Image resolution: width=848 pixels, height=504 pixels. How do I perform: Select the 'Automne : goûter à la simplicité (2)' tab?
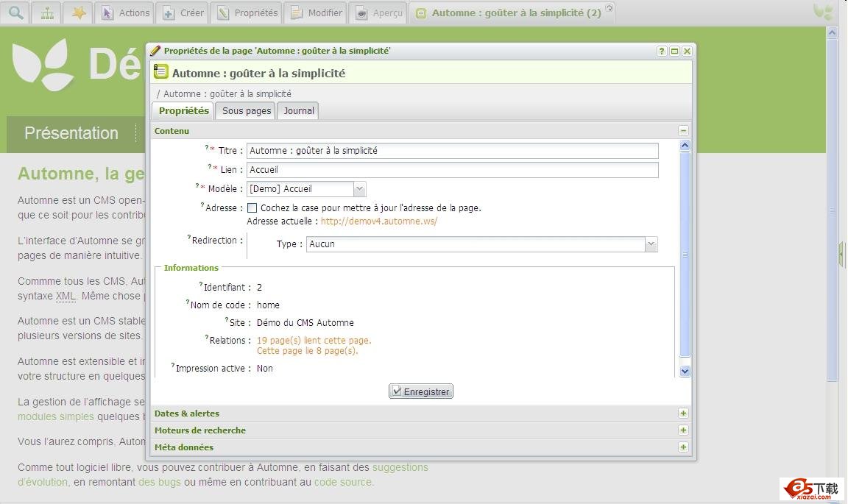pos(511,13)
